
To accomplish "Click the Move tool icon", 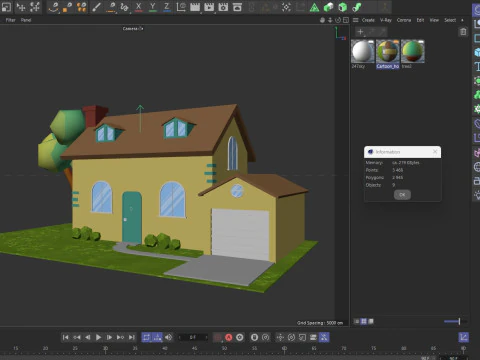I will 21,7.
